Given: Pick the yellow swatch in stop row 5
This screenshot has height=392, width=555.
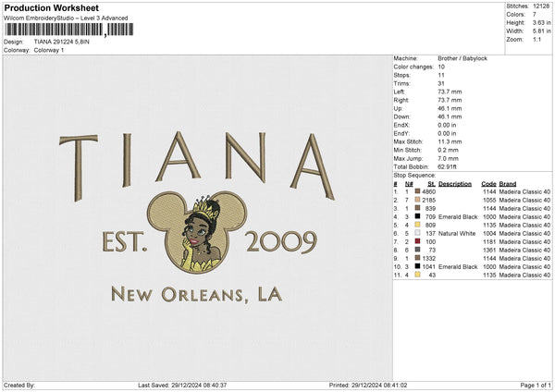Looking at the screenshot, I should click(x=418, y=225).
